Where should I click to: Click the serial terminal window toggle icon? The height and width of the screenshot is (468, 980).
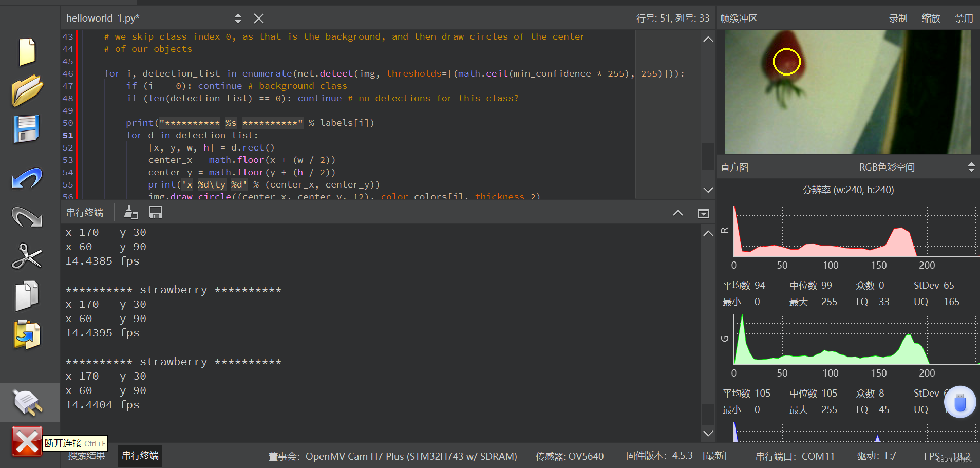[x=704, y=214]
